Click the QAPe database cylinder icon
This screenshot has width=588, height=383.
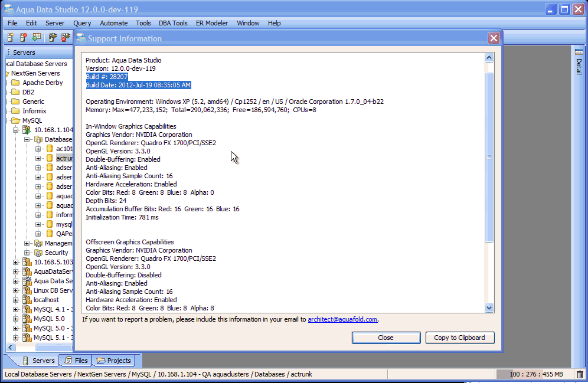(x=50, y=234)
